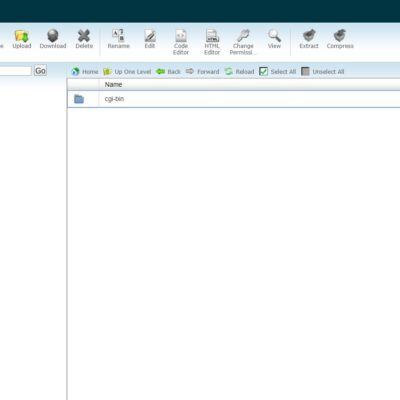Image resolution: width=400 pixels, height=400 pixels.
Task: Reload the file listing
Action: pos(239,72)
